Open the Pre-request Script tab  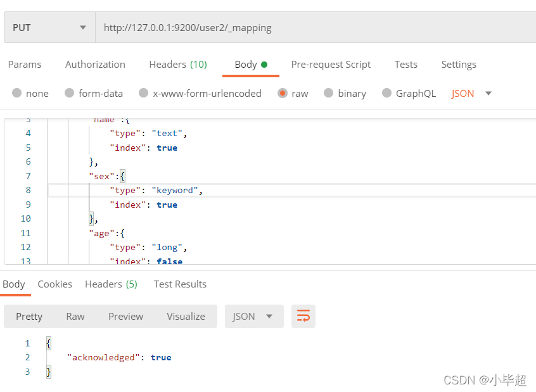pos(331,64)
